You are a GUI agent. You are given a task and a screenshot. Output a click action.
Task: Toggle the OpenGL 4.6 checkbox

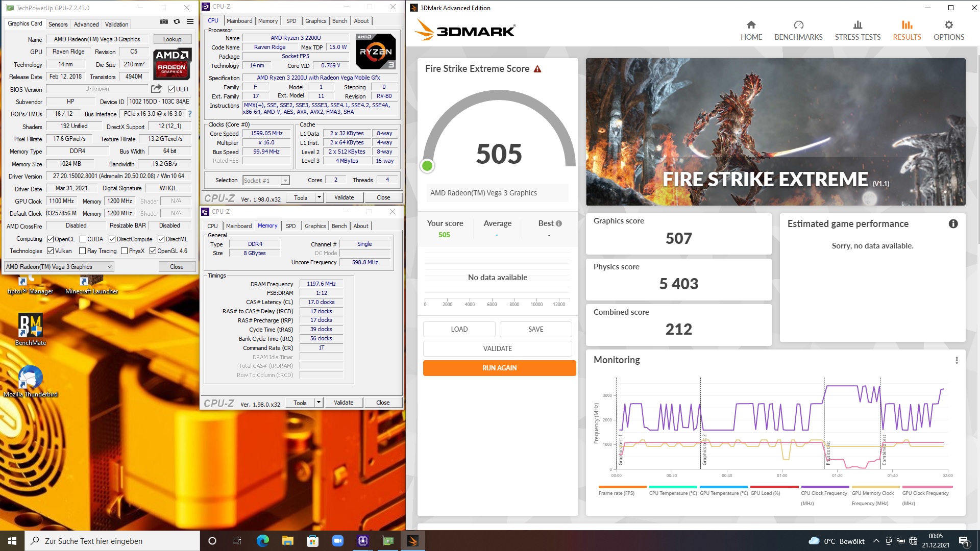(153, 251)
